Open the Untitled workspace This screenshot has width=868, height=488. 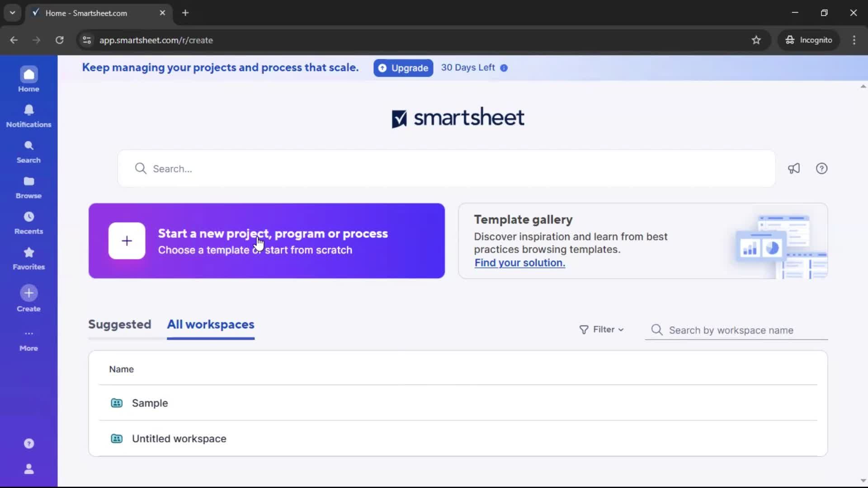pos(179,438)
